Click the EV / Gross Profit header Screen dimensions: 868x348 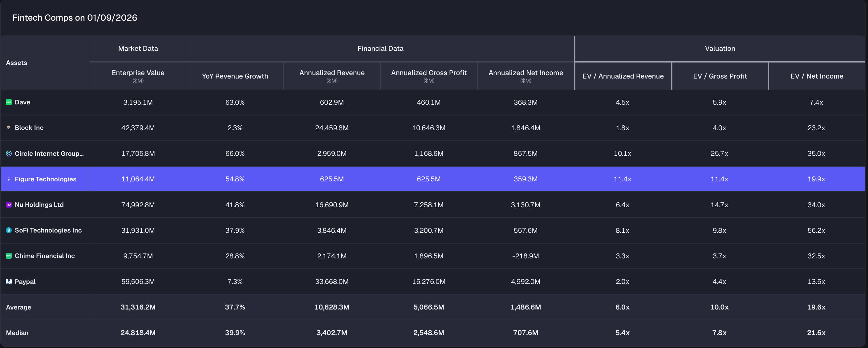[720, 76]
